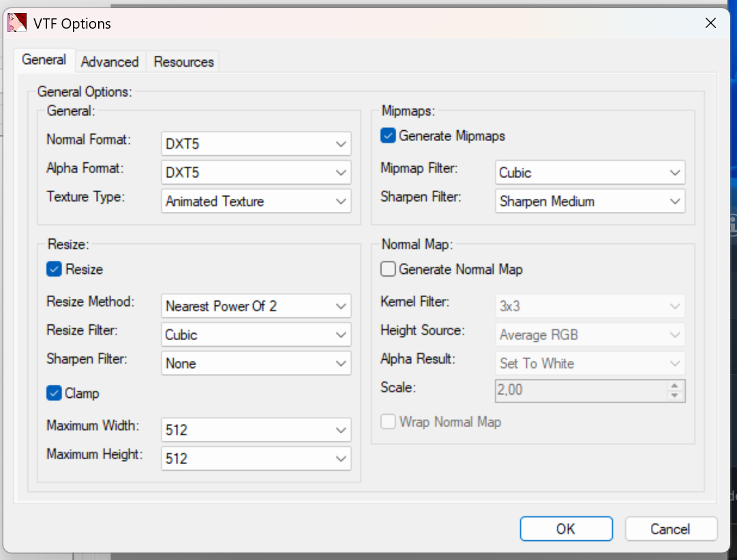Change Texture Type from Animated Texture

point(256,202)
